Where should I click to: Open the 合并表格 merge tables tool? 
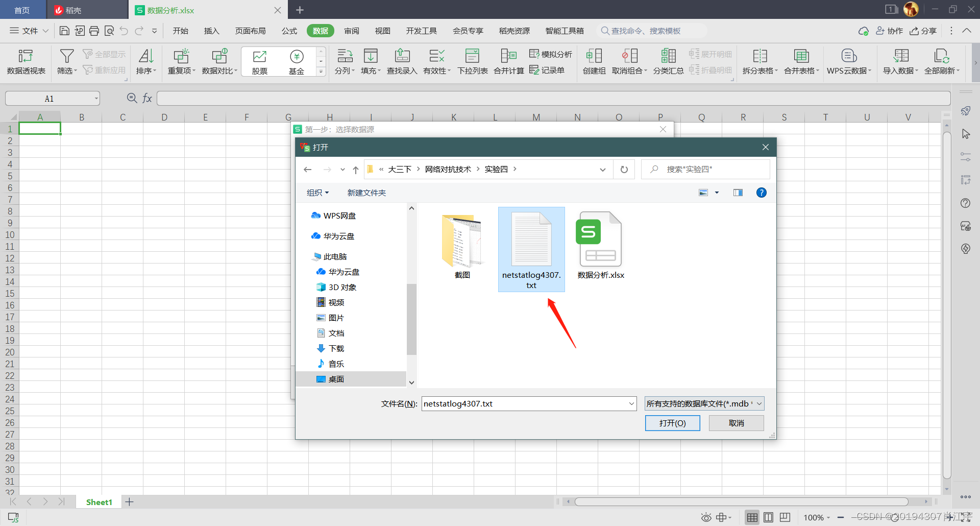(801, 61)
